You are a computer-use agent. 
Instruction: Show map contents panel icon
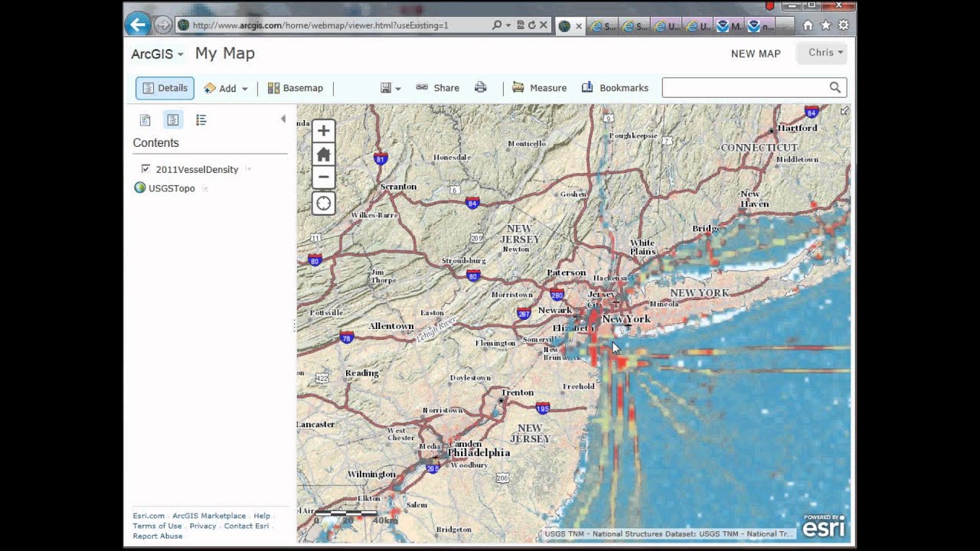tap(173, 120)
